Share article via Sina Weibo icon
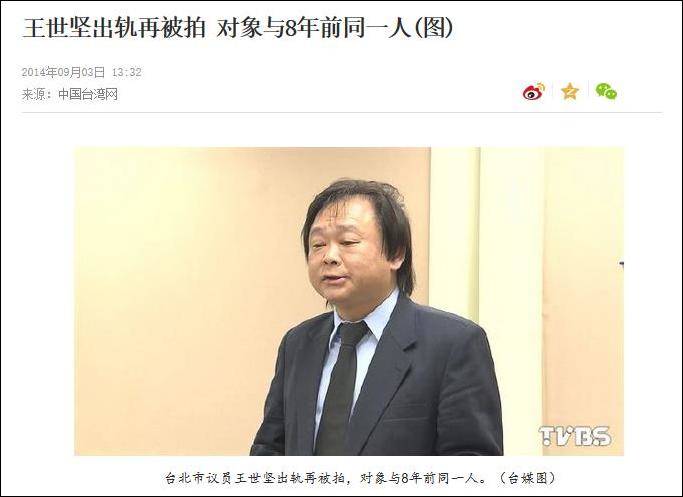 coord(534,91)
